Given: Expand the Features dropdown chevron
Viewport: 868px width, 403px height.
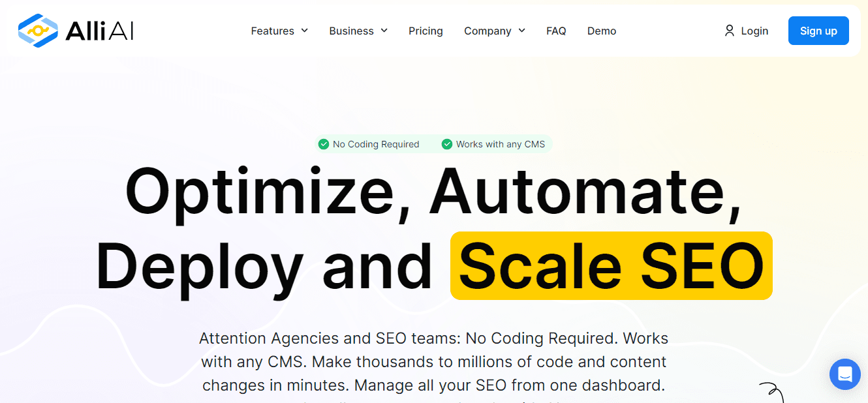Looking at the screenshot, I should click(x=304, y=31).
